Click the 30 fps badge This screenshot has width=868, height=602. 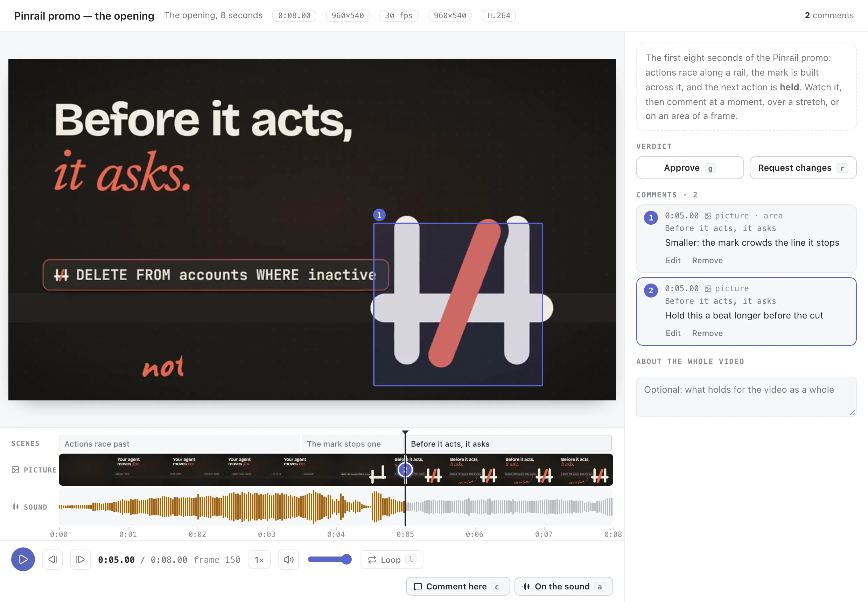tap(399, 15)
